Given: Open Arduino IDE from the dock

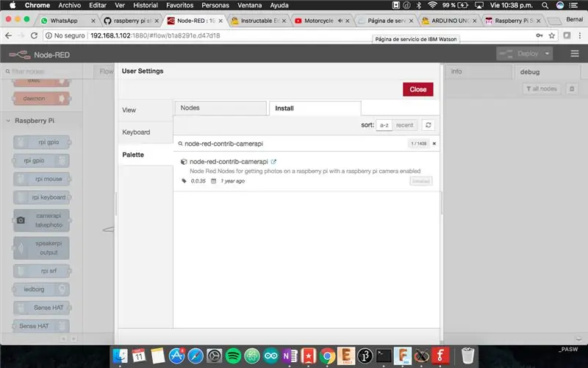Looking at the screenshot, I should point(270,355).
